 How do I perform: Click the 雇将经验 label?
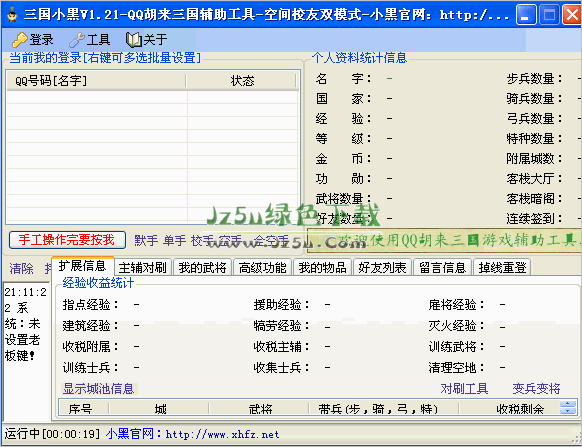(456, 305)
